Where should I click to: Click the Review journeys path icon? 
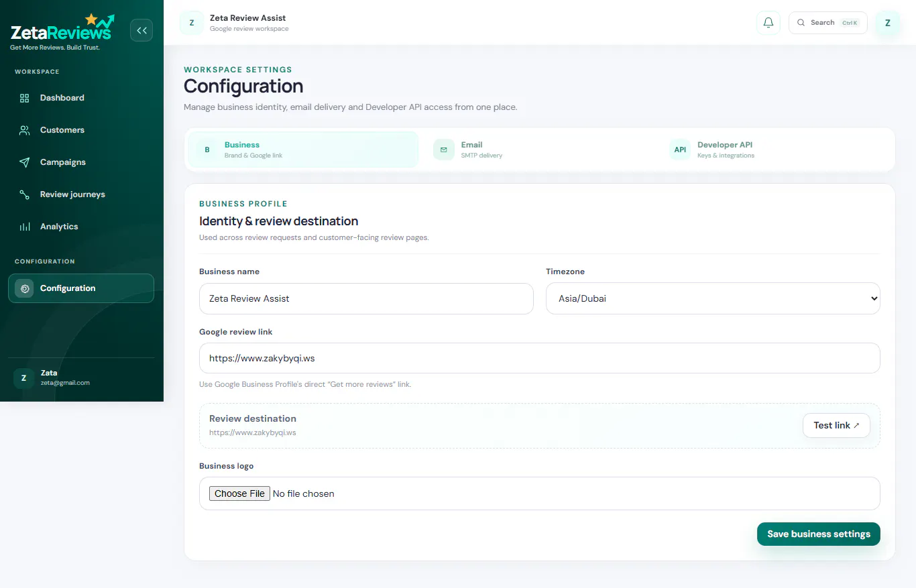pyautogui.click(x=25, y=194)
